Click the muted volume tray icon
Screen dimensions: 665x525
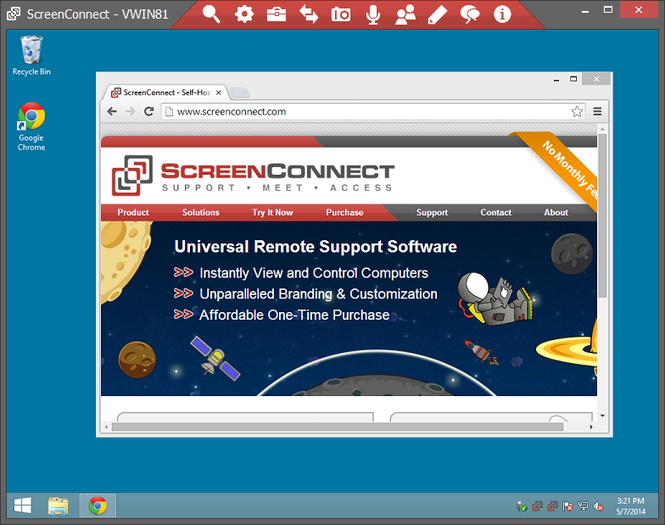pos(598,506)
